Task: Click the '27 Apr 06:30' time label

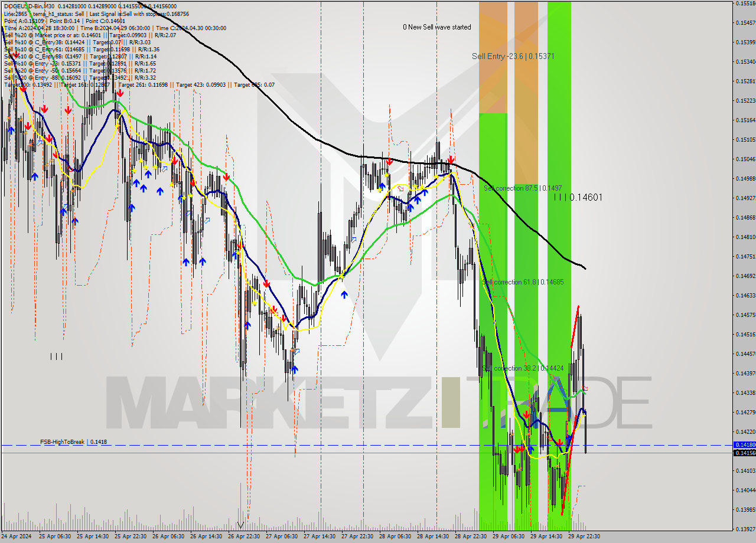Action: [x=282, y=537]
